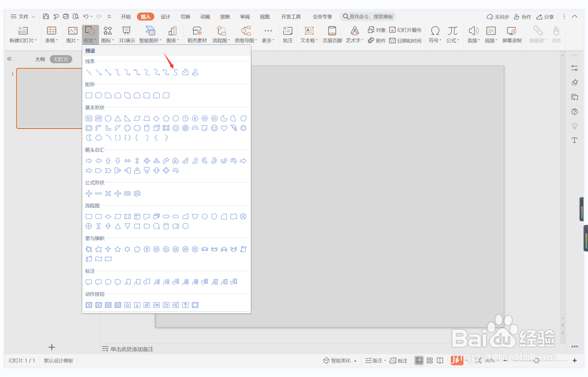Open the 文件 menu dropdown
The image size is (588, 377).
click(23, 17)
